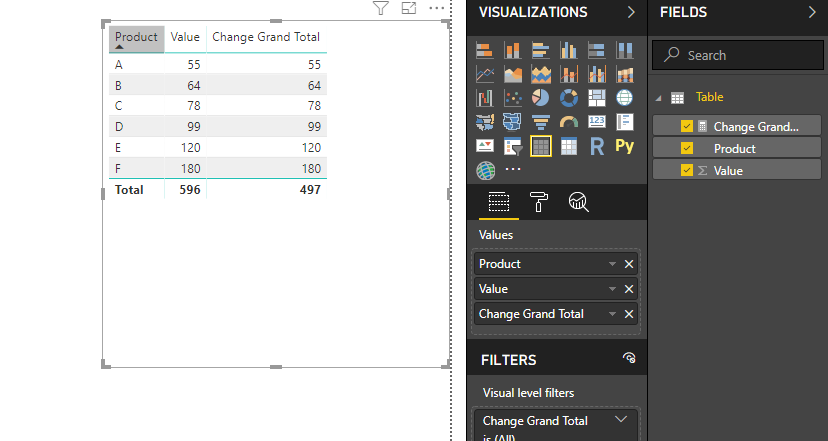Select the card 123 visual
Image resolution: width=828 pixels, height=441 pixels.
click(597, 122)
